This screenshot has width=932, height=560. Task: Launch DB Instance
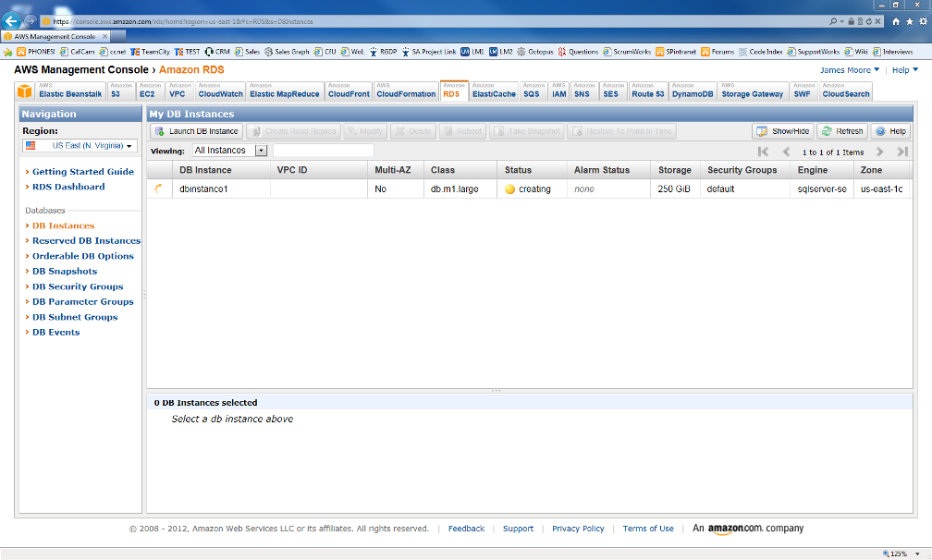pyautogui.click(x=197, y=131)
